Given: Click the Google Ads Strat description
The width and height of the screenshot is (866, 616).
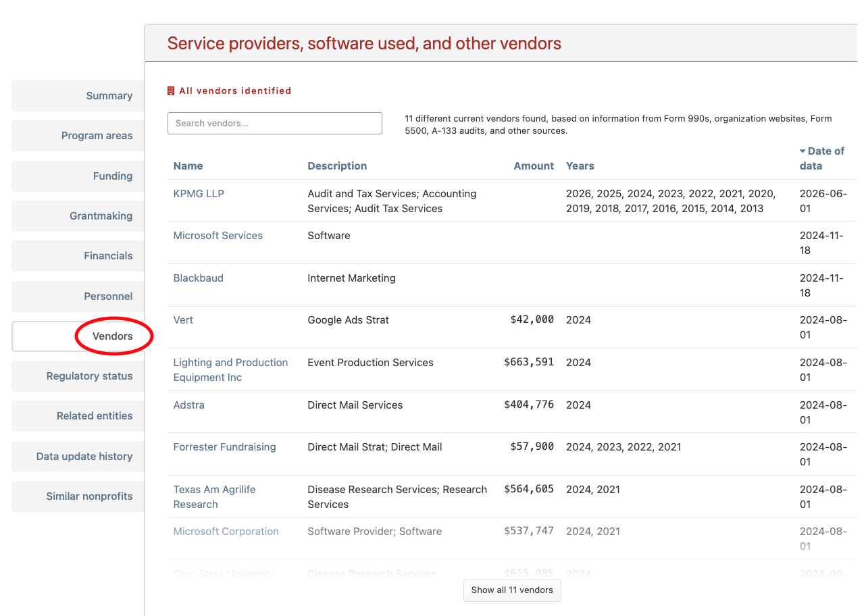Looking at the screenshot, I should click(349, 320).
